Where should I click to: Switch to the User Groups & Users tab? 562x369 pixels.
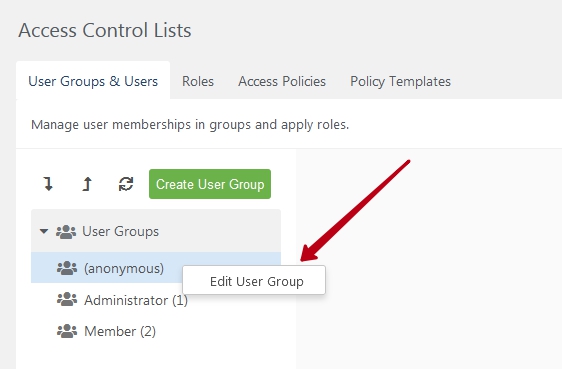tap(93, 81)
